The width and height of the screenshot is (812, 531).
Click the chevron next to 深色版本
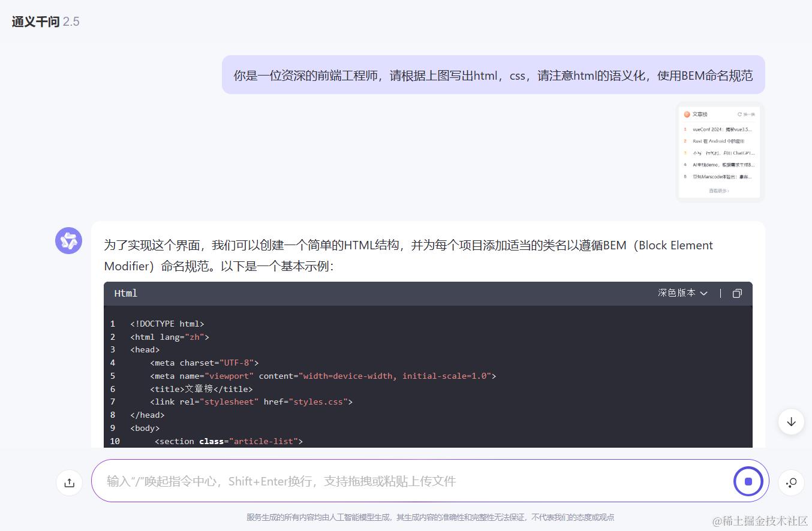tap(703, 293)
